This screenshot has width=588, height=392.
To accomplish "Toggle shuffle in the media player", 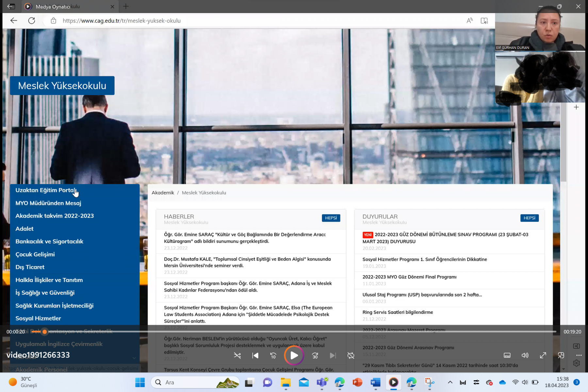I will click(237, 355).
